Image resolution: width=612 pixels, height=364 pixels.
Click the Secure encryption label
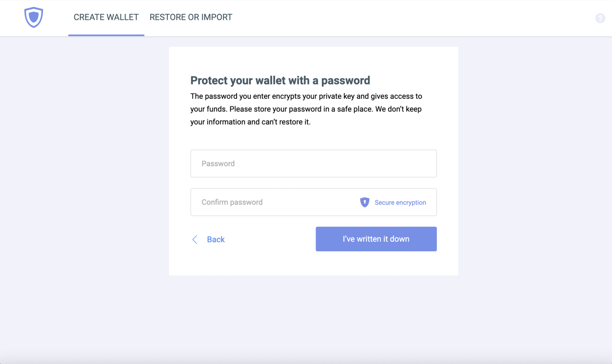coord(400,202)
